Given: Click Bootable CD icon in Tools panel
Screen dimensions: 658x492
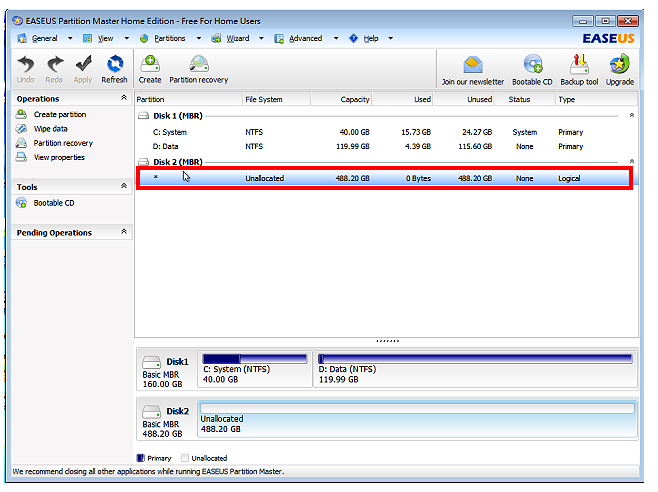Looking at the screenshot, I should click(21, 203).
